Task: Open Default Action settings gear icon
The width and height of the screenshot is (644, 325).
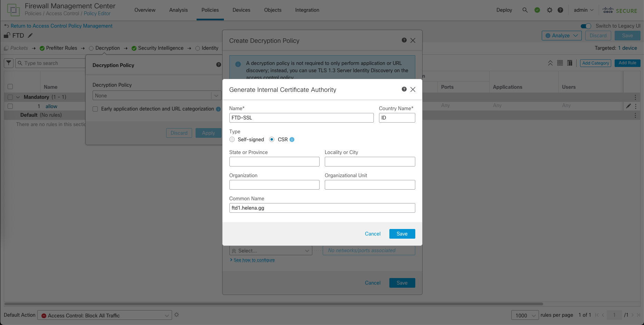Action: point(177,315)
